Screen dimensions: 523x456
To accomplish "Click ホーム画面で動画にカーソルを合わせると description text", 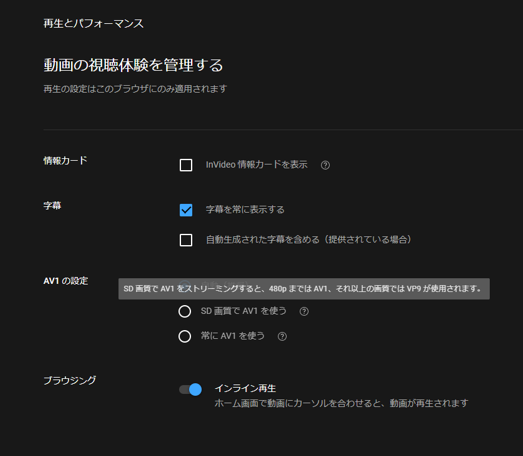I will pos(341,403).
